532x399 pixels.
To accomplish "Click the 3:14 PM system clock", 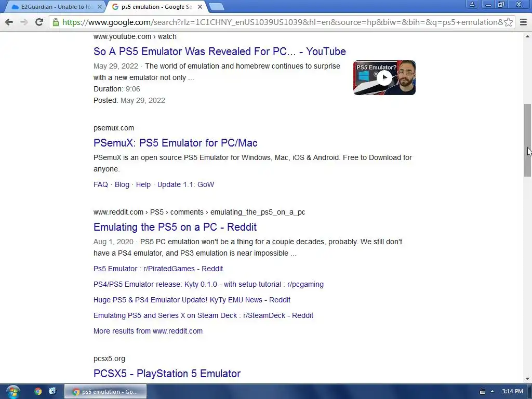I will [x=512, y=392].
